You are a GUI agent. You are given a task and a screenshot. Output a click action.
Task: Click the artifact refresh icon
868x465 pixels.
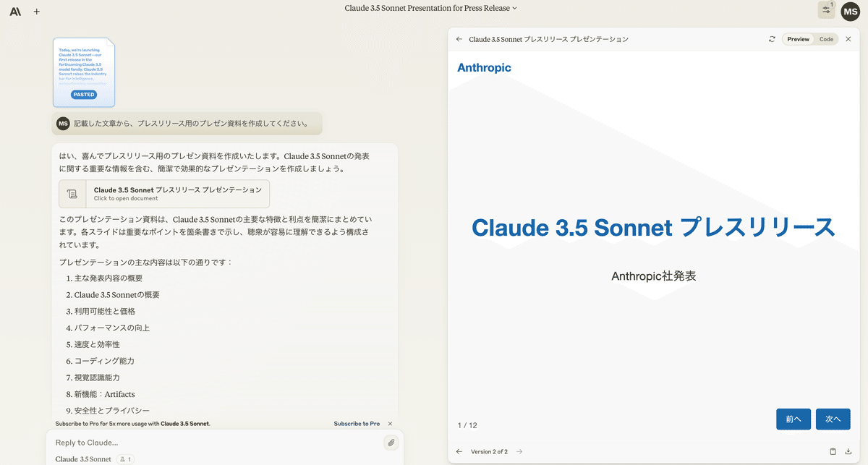[772, 39]
